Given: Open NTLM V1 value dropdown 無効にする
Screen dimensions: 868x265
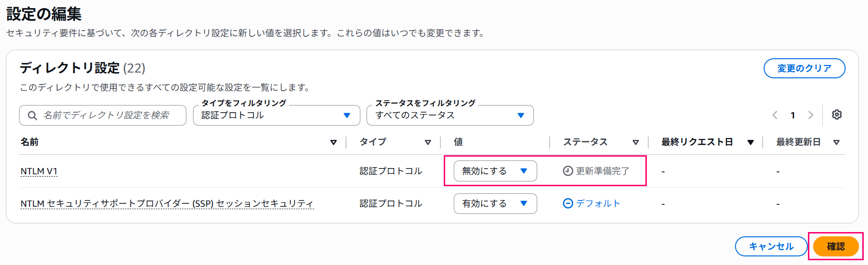Looking at the screenshot, I should coord(495,171).
